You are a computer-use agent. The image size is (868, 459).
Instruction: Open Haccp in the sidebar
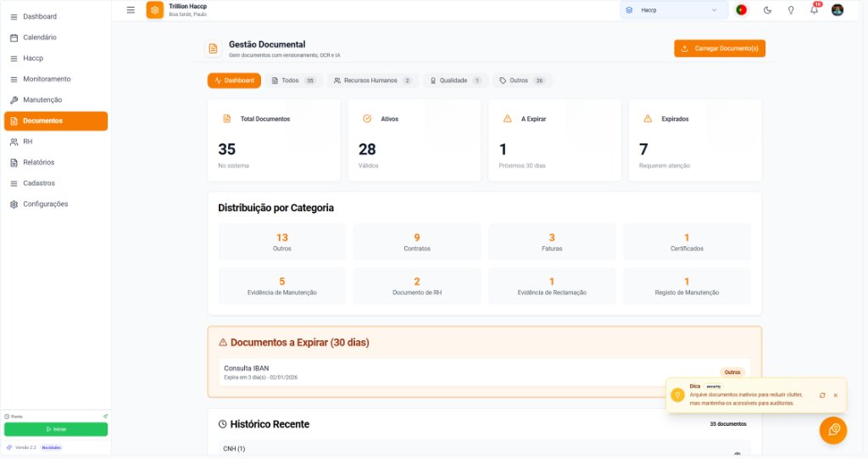point(55,59)
